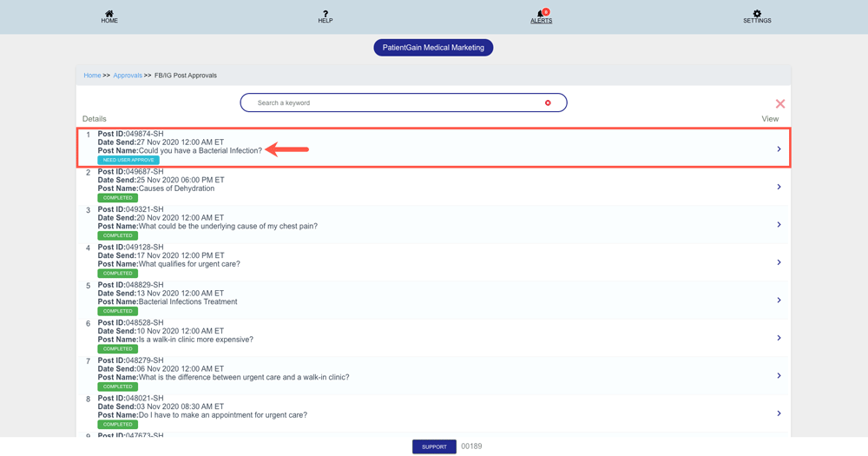Click Post ID 049128-SH
The image size is (868, 456).
tap(131, 248)
